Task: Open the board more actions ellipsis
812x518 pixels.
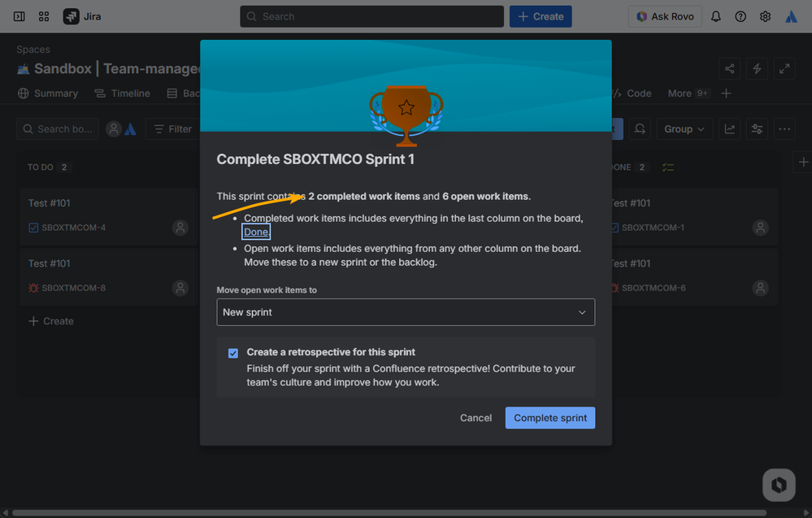Action: click(x=784, y=129)
